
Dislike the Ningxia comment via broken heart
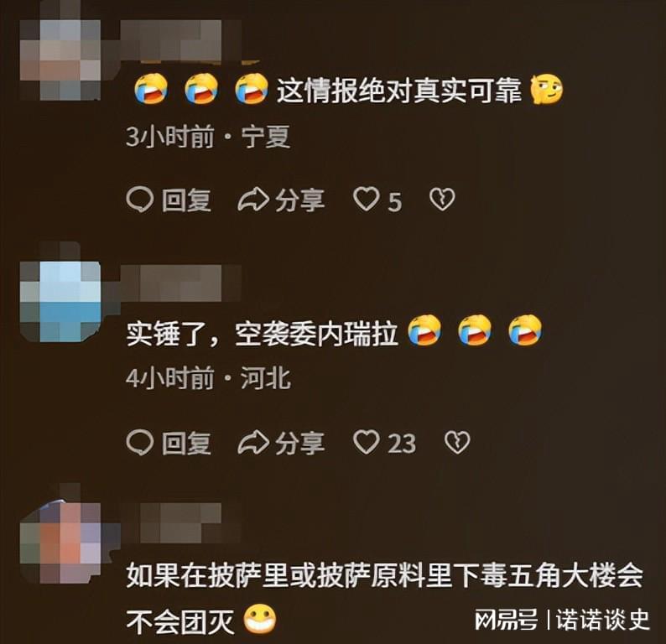[442, 199]
